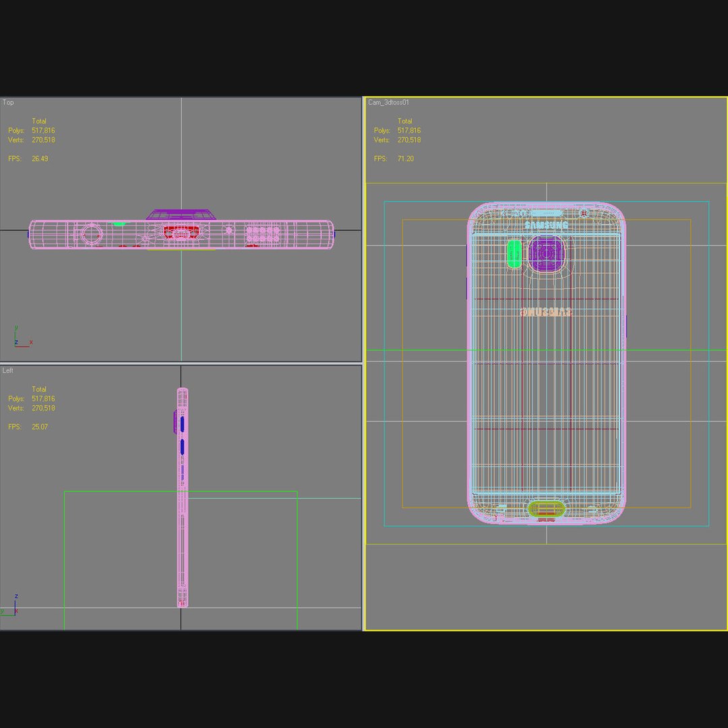Click FPS value 25.07 in Left viewport
This screenshot has width=728, height=728.
[x=40, y=427]
